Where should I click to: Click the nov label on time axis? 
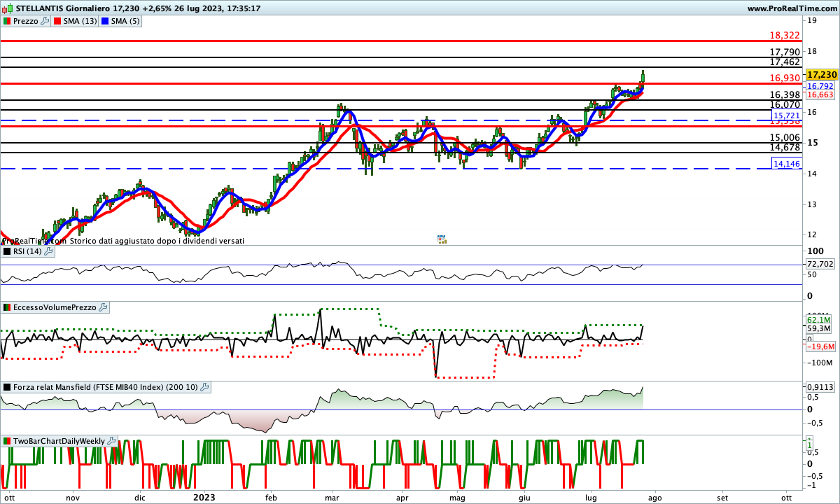73,498
